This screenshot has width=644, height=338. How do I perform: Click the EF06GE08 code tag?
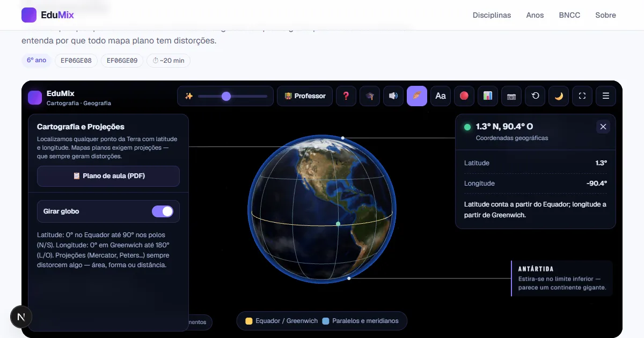pyautogui.click(x=76, y=61)
